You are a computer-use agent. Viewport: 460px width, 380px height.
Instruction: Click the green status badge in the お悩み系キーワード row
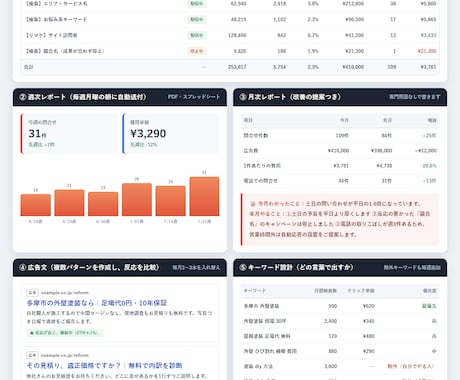click(197, 20)
